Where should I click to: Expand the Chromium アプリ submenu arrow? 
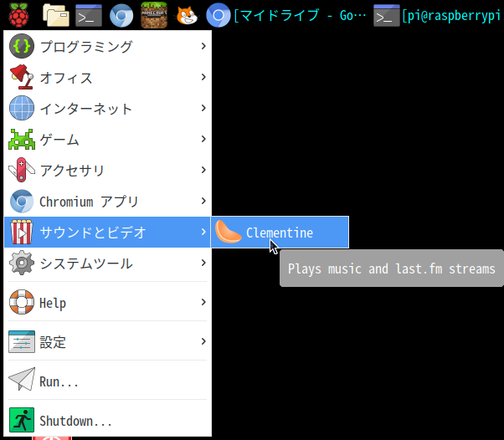[203, 201]
